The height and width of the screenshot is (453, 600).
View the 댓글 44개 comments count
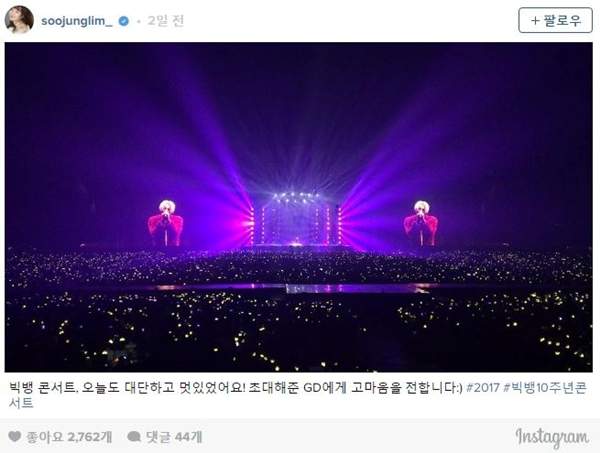[x=174, y=437]
